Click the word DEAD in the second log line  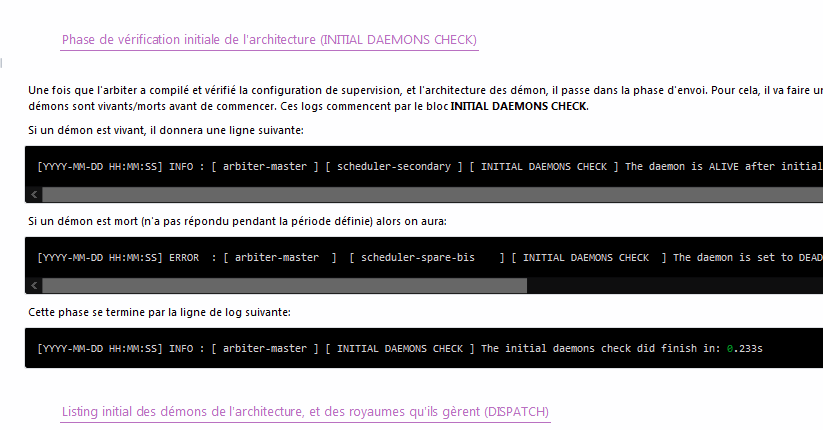tap(808, 258)
